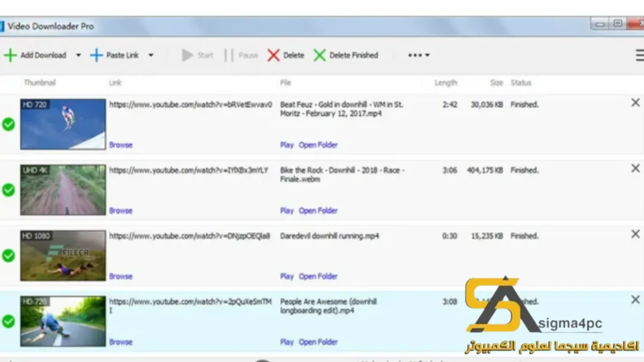
Task: Click the Finished status in the Daredevil row
Action: (x=524, y=236)
